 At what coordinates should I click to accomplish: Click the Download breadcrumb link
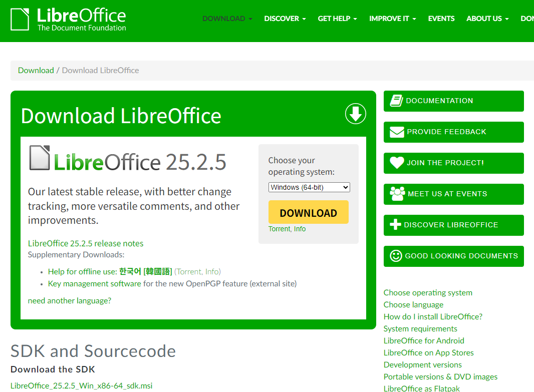point(36,71)
